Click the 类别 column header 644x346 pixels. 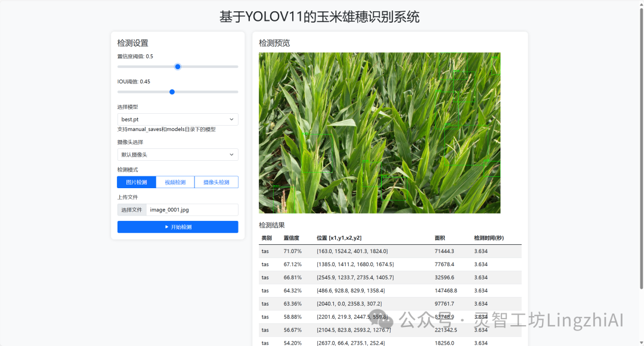coord(267,238)
